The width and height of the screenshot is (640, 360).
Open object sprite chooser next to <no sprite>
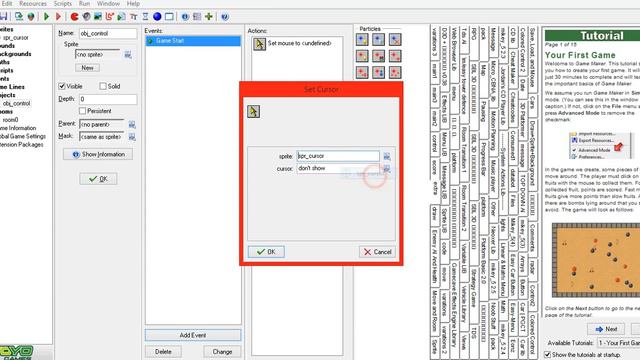tap(128, 55)
